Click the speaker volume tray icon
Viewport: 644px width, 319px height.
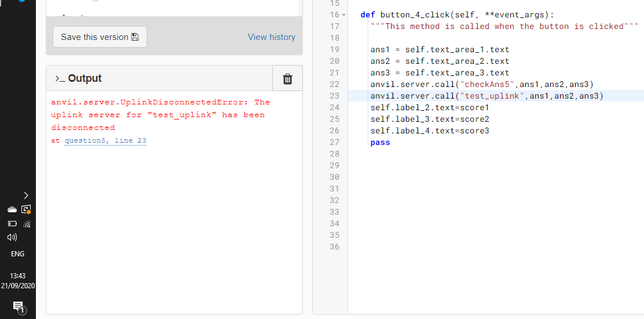(12, 237)
